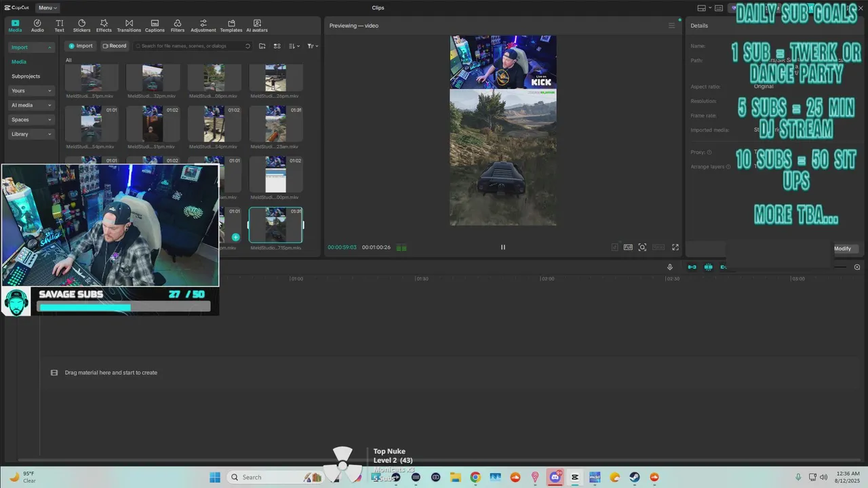The image size is (868, 488).
Task: Add clip to timeline with plus icon
Action: click(x=235, y=237)
